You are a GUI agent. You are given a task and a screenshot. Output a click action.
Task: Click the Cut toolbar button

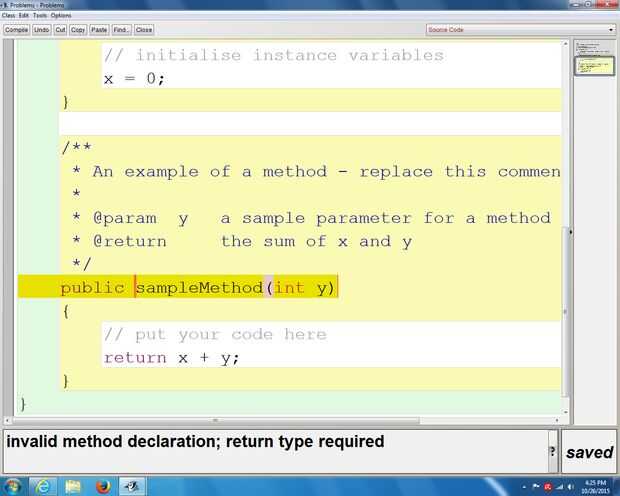click(60, 30)
